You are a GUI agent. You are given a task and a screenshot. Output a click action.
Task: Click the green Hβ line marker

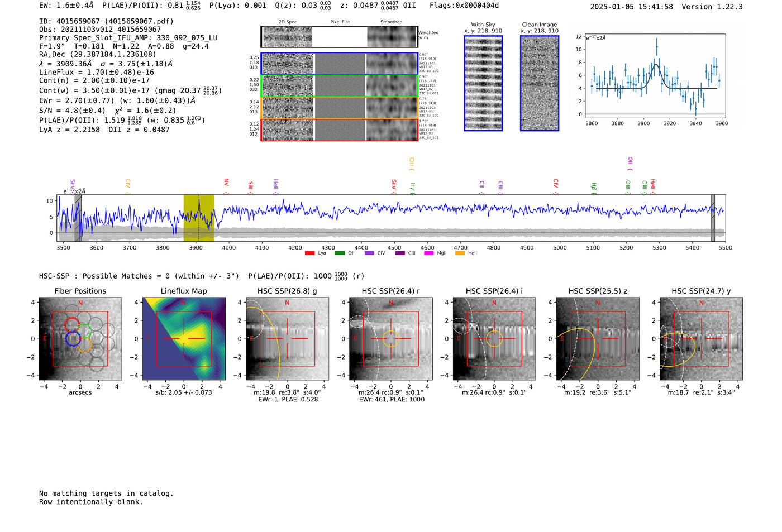coord(594,188)
